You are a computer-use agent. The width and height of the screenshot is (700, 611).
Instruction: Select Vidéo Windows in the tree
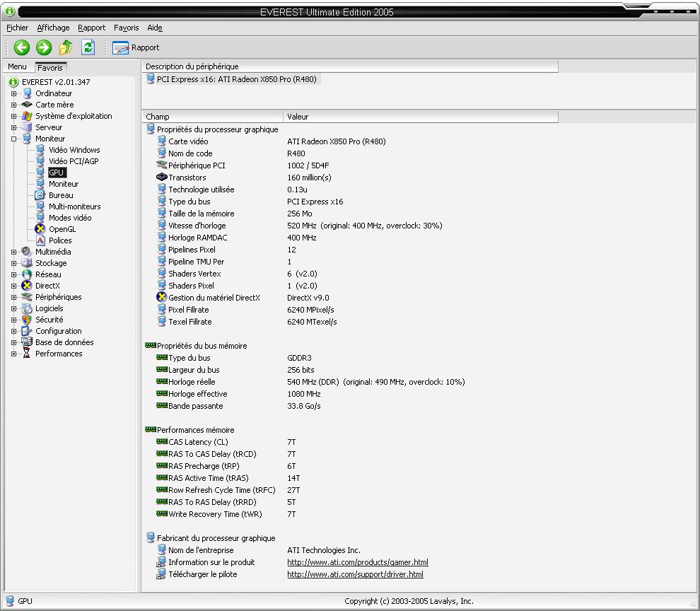[74, 150]
